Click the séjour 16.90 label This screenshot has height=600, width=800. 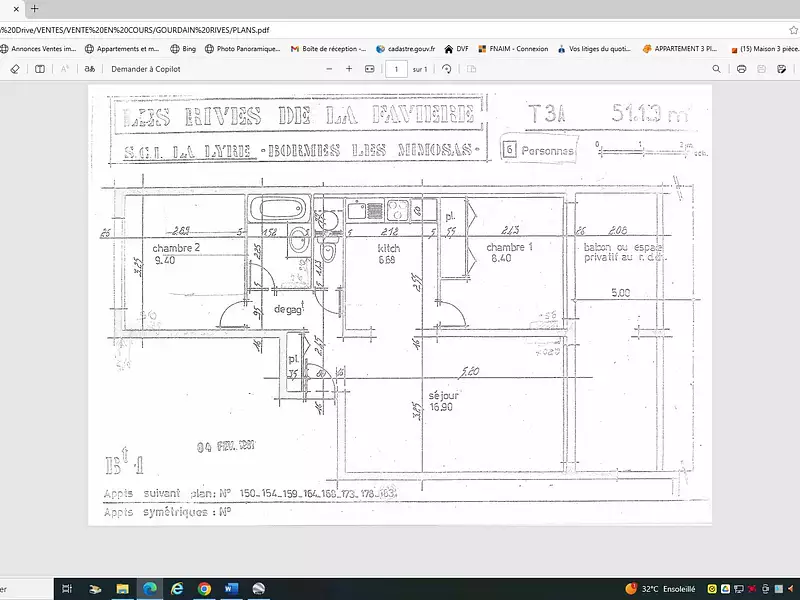pos(443,401)
